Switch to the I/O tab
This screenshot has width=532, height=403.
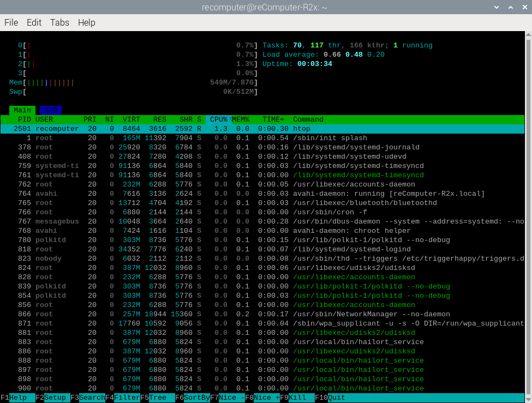coord(51,110)
